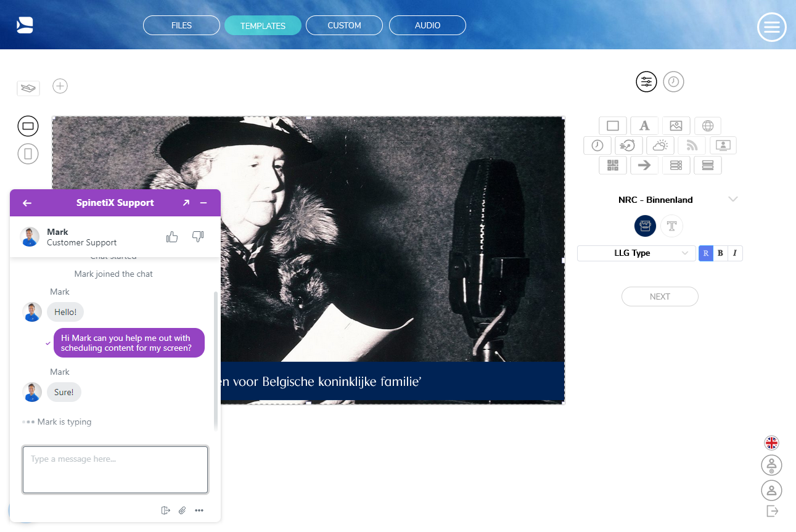This screenshot has height=532, width=796.
Task: Select the weather widget
Action: [x=660, y=145]
